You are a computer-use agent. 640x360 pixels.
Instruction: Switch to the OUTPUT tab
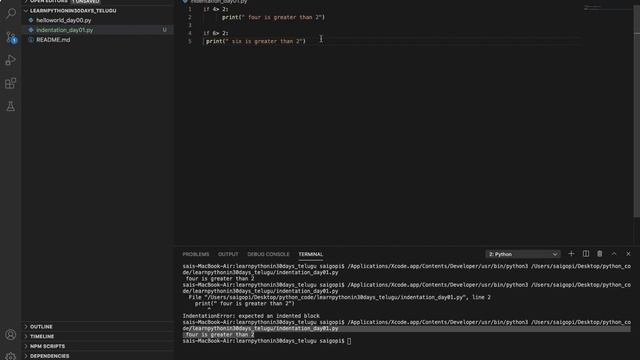click(228, 254)
